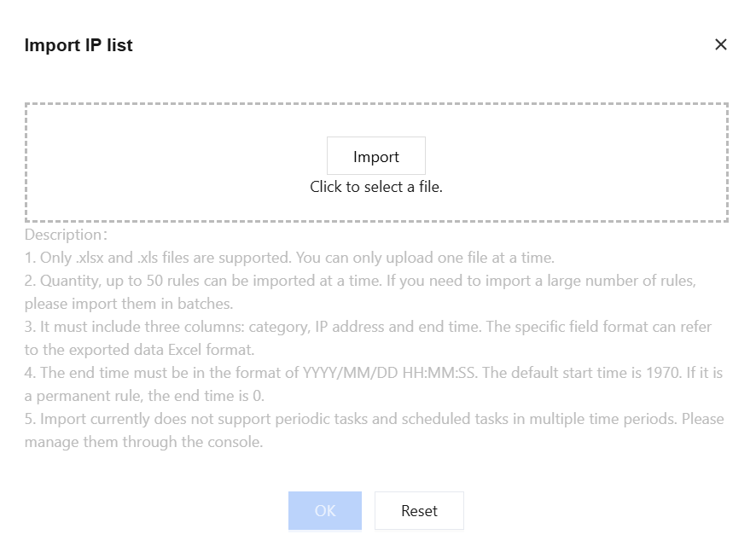Click the line requiring three columns

367,327
